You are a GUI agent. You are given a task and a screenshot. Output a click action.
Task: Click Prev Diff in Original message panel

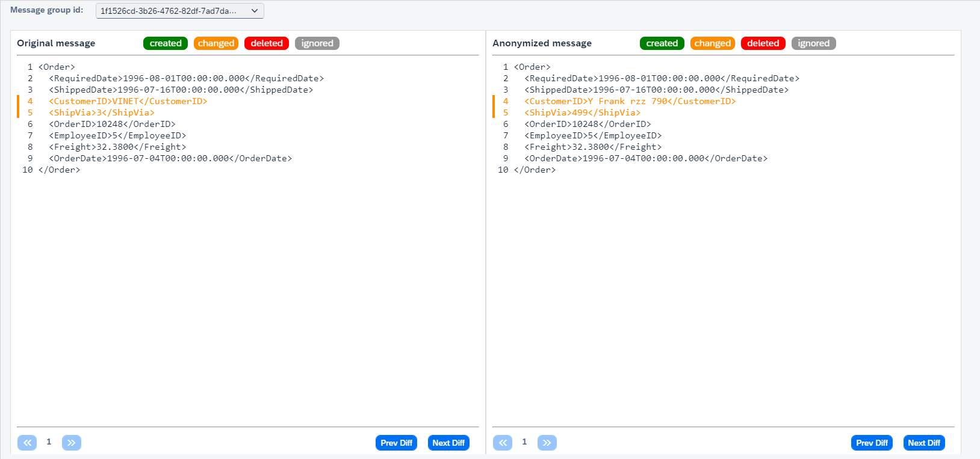(x=397, y=443)
